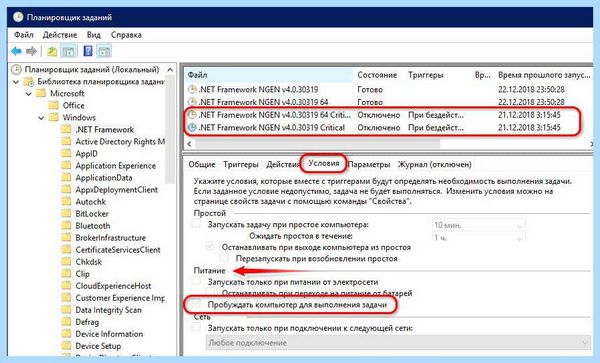Viewport: 600px width, 363px height.
Task: Collapse the Библиотека планировщика заданий tree node
Action: (x=16, y=81)
